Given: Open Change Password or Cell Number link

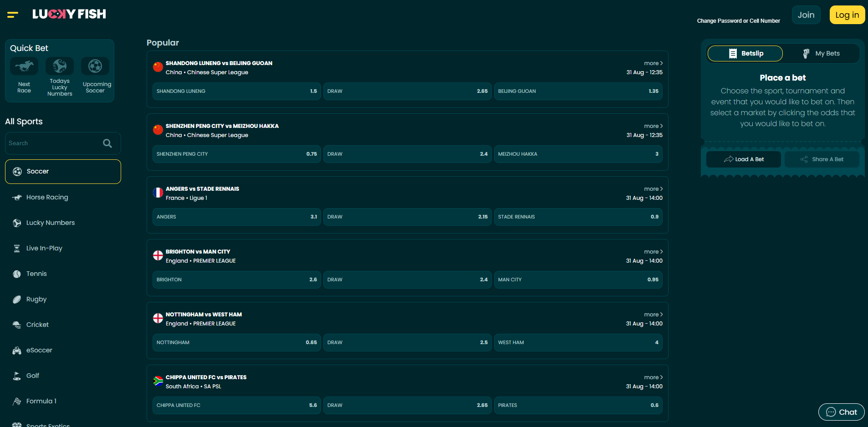Looking at the screenshot, I should click(738, 21).
